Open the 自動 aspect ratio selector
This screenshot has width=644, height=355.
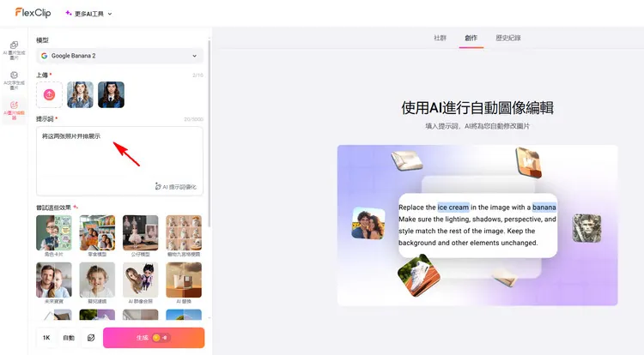click(x=69, y=338)
